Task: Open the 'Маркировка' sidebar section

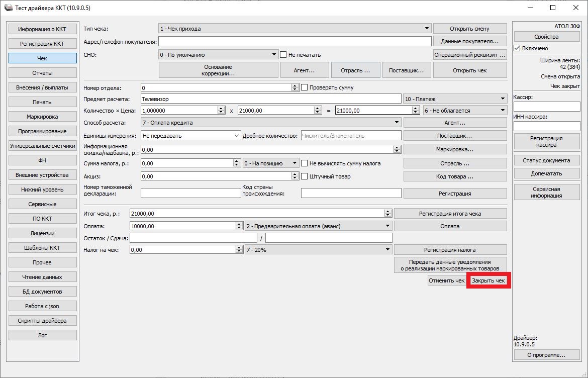Action: [43, 117]
